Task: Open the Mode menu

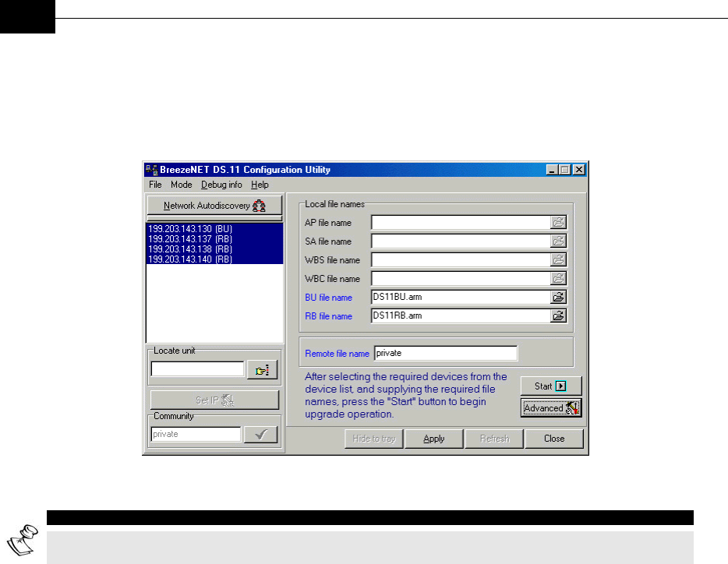Action: click(x=181, y=185)
